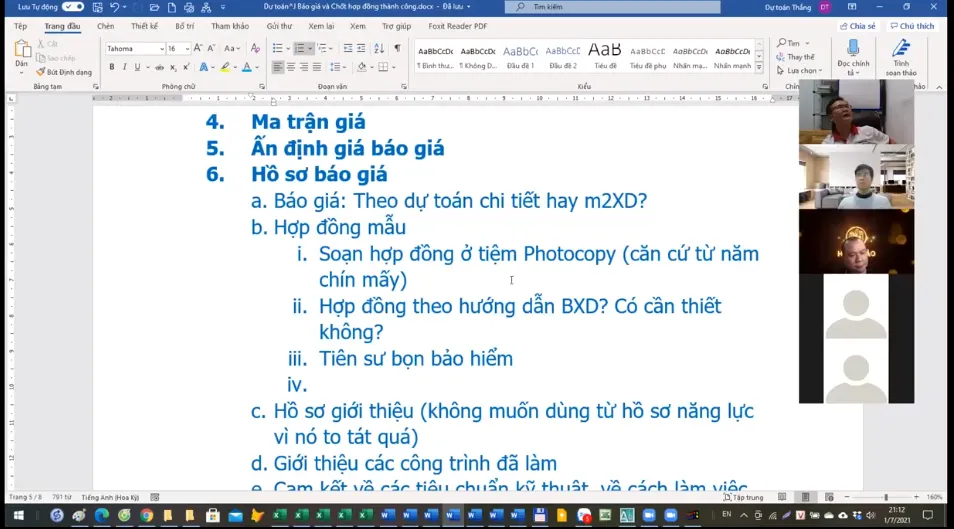Viewport: 954px width, 529px height.
Task: Toggle the show paragraph marks button
Action: [x=397, y=48]
